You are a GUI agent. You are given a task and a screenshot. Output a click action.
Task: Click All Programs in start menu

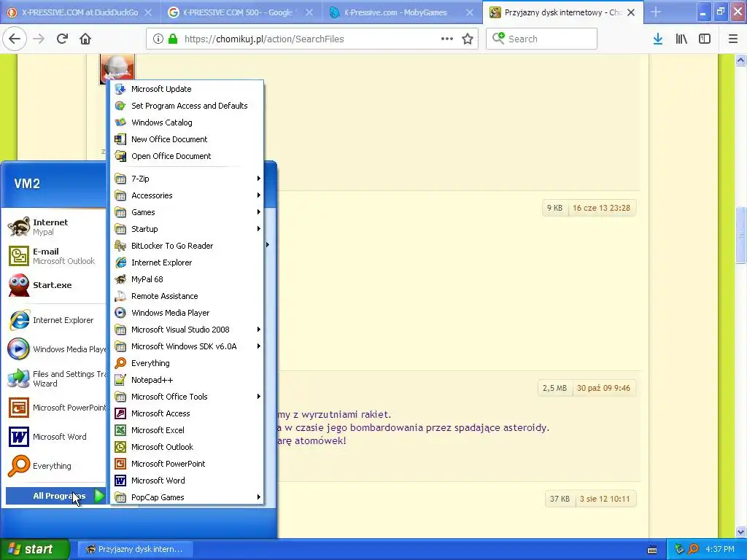click(x=55, y=496)
